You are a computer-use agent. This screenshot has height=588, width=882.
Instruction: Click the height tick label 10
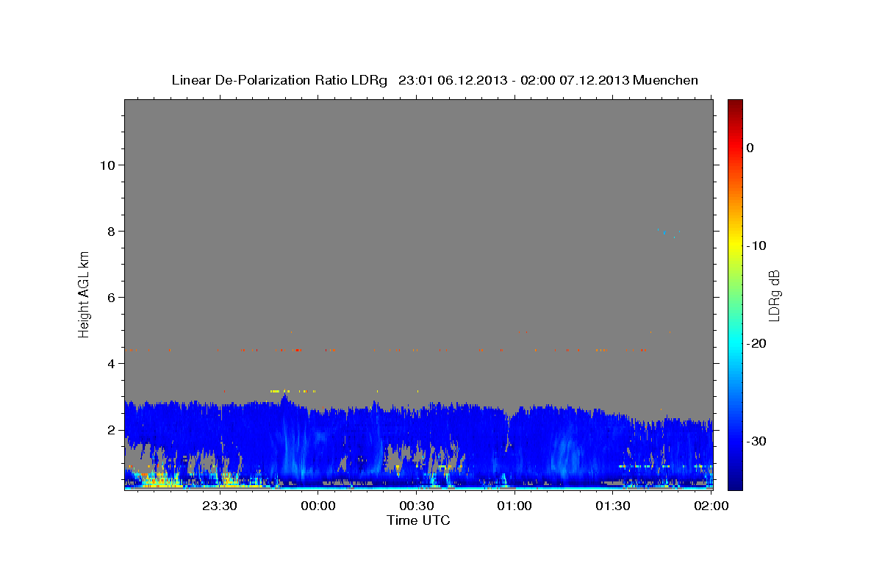(107, 165)
